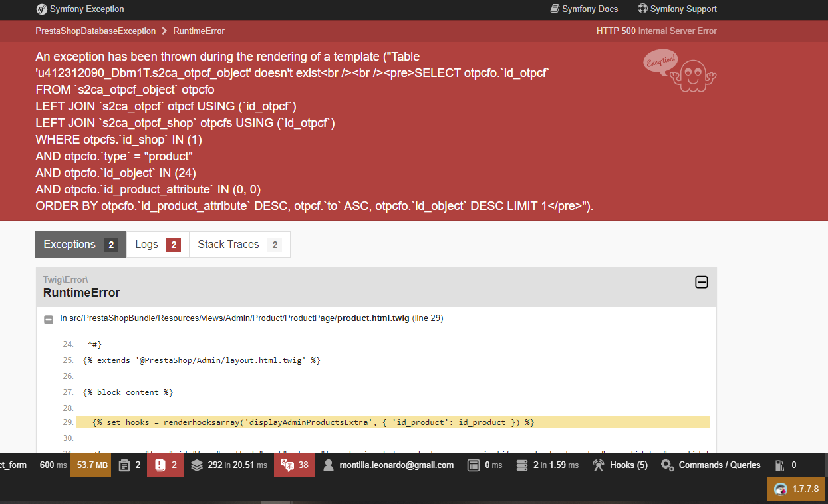Click the fuel pump icon showing 0
Viewport: 828px width, 504px height.
click(780, 465)
